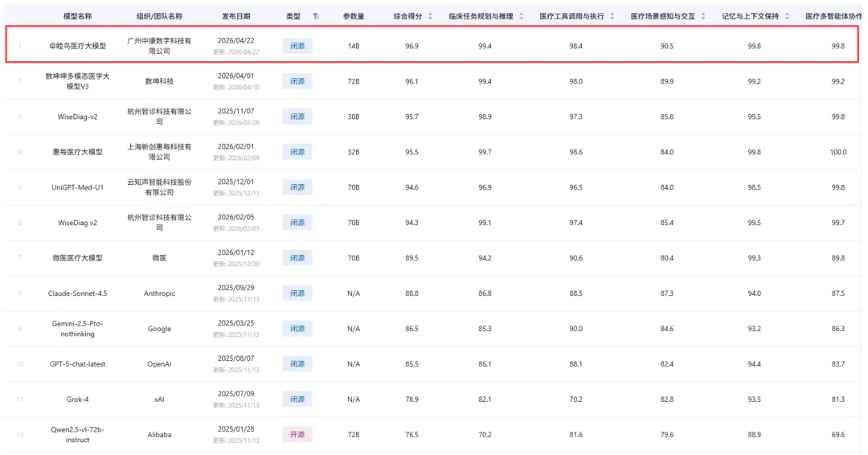The width and height of the screenshot is (868, 455).
Task: Click parameter count 32B
Action: [x=354, y=152]
